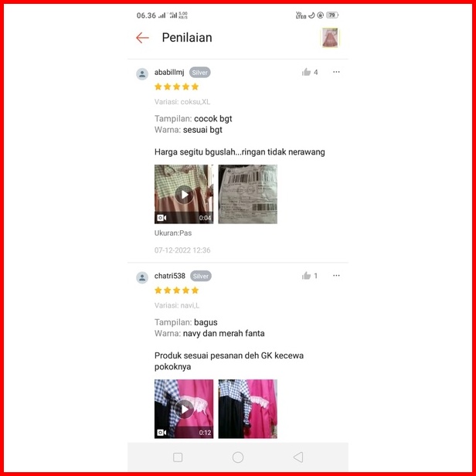
Task: Open more options on ababillmj's review
Action: [x=336, y=72]
